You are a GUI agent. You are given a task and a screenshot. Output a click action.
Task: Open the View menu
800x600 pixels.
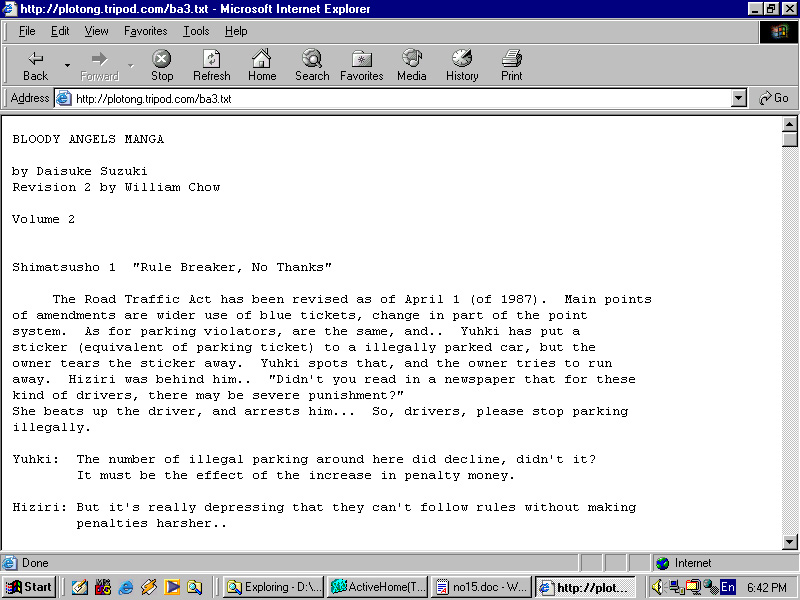coord(96,31)
